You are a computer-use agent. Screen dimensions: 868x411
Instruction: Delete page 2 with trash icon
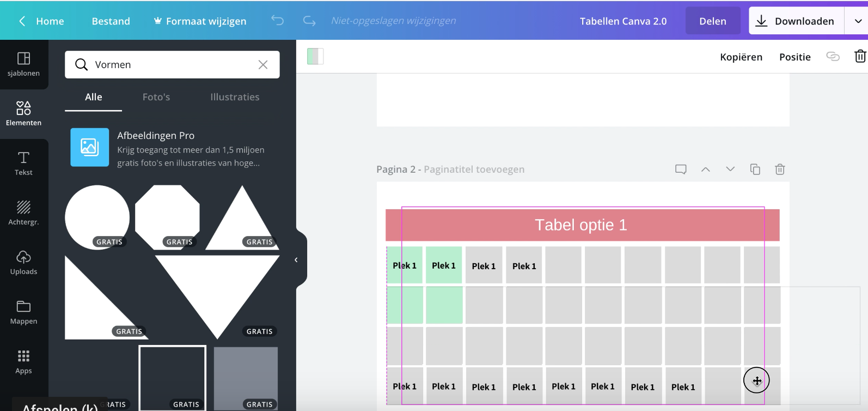(x=780, y=170)
